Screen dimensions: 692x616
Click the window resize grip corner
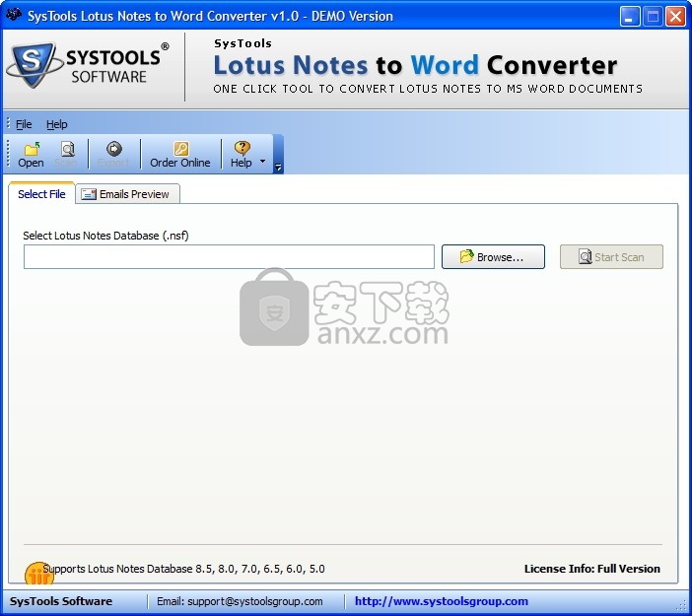coord(682,606)
